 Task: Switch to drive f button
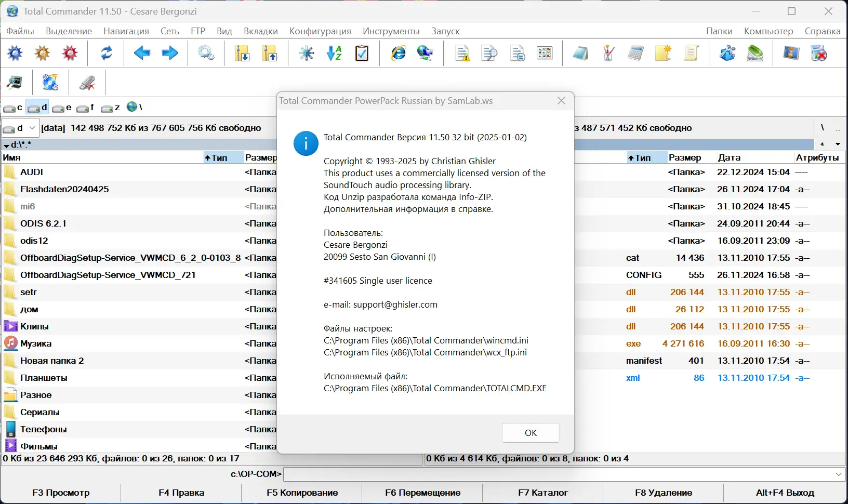(86, 108)
